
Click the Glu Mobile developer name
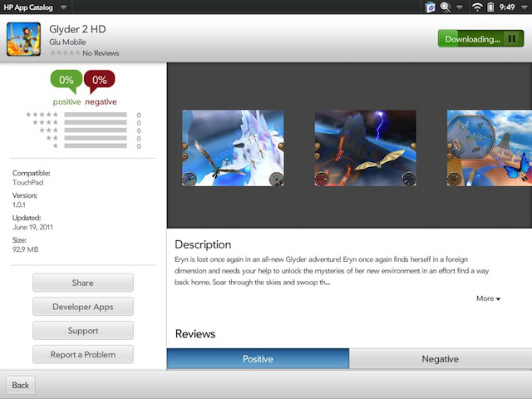coord(67,42)
